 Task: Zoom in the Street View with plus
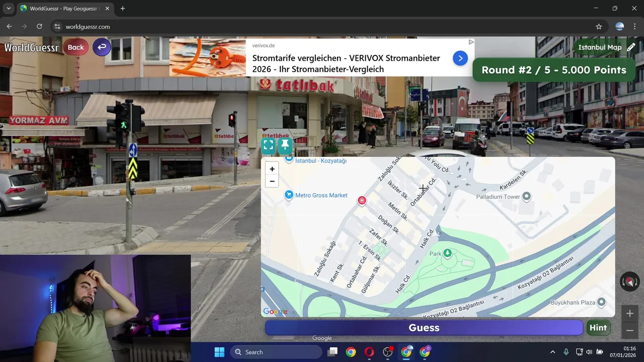629,314
